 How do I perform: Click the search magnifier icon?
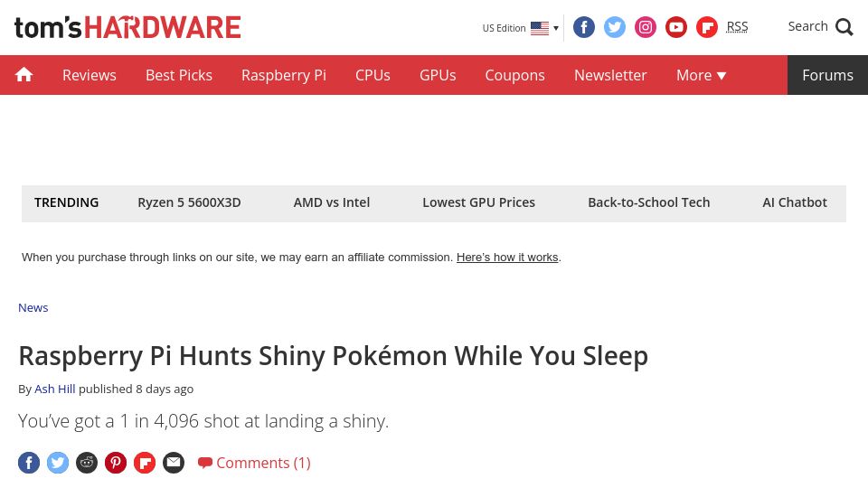[844, 27]
